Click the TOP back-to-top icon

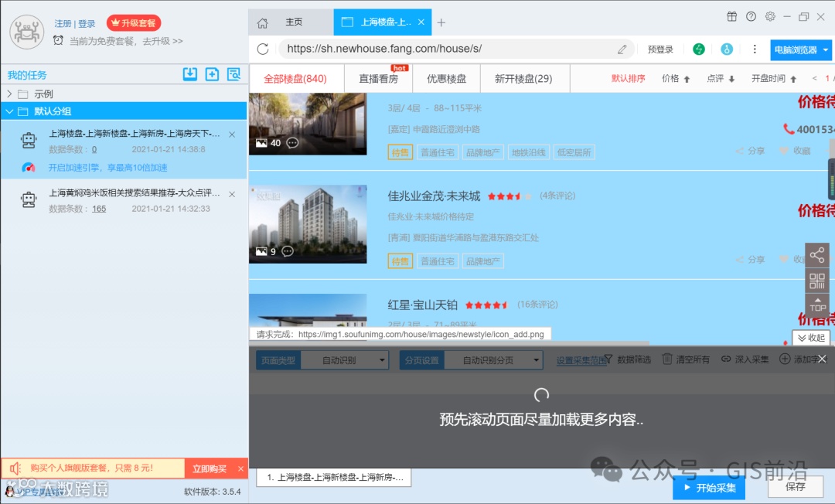tap(817, 305)
